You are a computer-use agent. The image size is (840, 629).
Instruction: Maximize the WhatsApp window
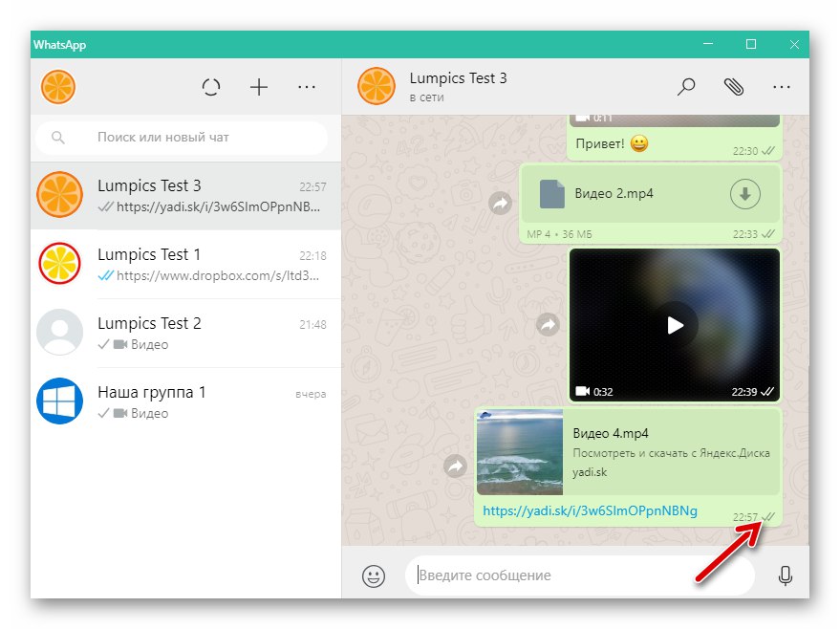pyautogui.click(x=751, y=44)
